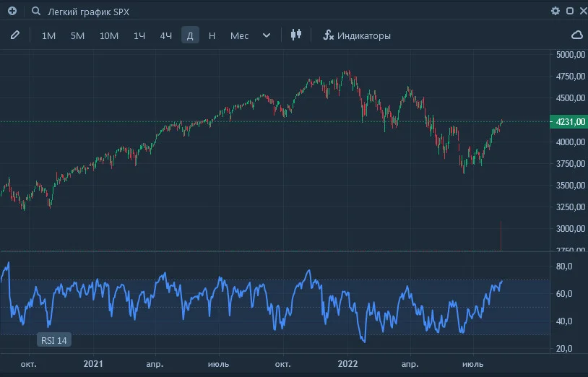Click the RSI 60,0 scale label
588x377 pixels.
[564, 294]
